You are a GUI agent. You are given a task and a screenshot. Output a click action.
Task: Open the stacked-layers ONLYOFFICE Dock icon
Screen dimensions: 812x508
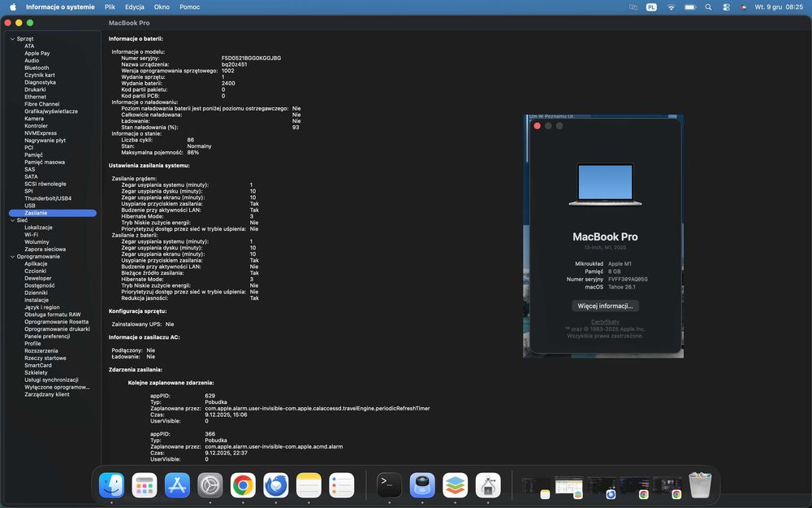pos(456,485)
